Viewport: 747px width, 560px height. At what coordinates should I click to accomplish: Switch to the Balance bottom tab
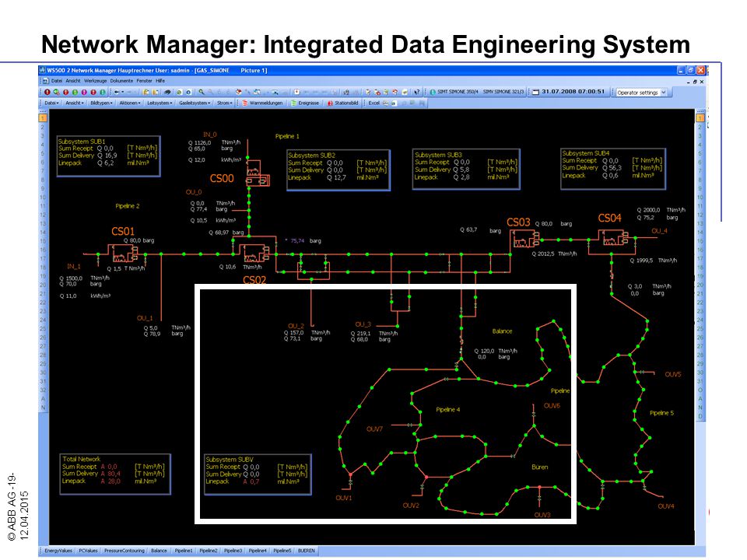[x=159, y=551]
